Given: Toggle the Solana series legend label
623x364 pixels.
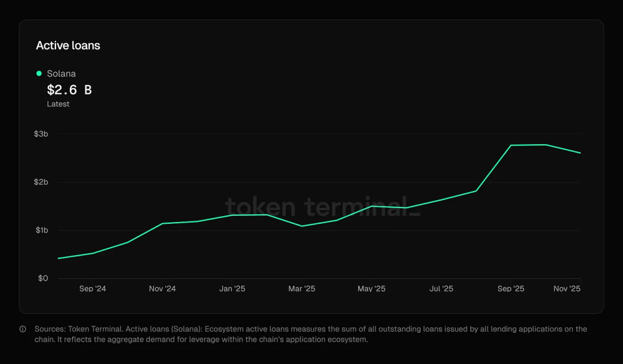Looking at the screenshot, I should pyautogui.click(x=61, y=74).
